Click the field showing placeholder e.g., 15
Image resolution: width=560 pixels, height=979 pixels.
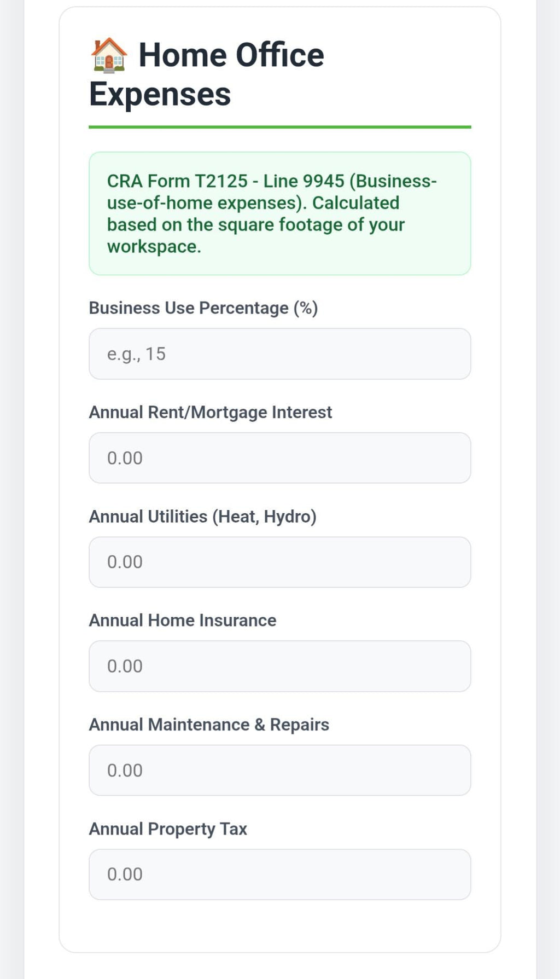[x=280, y=354]
